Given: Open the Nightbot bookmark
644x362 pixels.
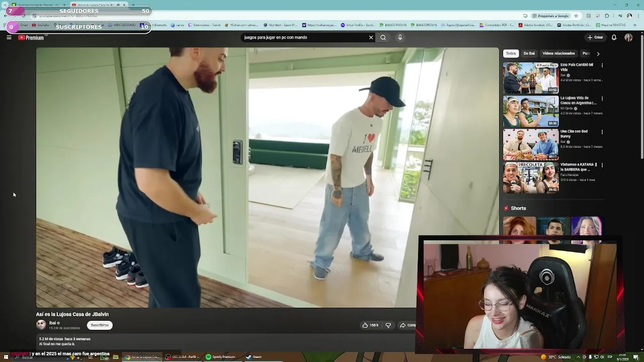Looking at the screenshot, I should 280,25.
